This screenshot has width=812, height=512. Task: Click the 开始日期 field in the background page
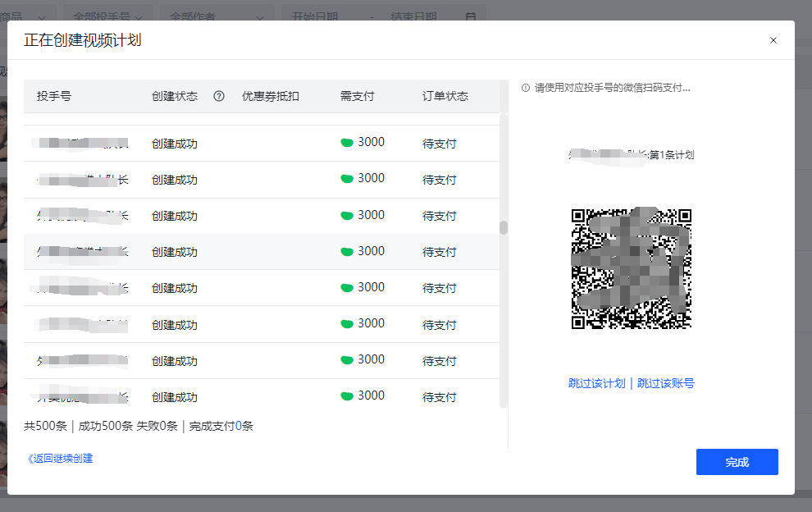pyautogui.click(x=315, y=16)
